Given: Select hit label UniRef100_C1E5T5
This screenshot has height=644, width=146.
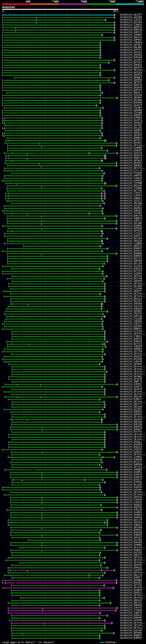Looking at the screenshot, I should 131,570.
